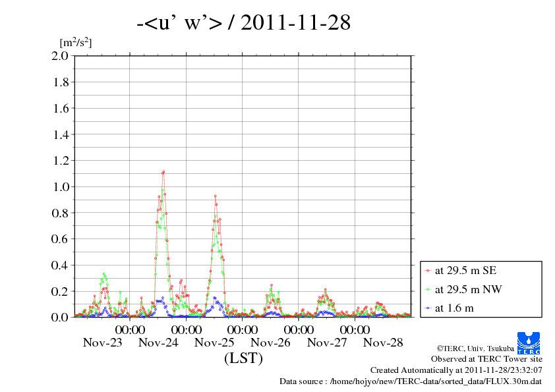This screenshot has height=392, width=555.
Task: Select the 'at 29.5 m SE' legend label
Action: [465, 271]
